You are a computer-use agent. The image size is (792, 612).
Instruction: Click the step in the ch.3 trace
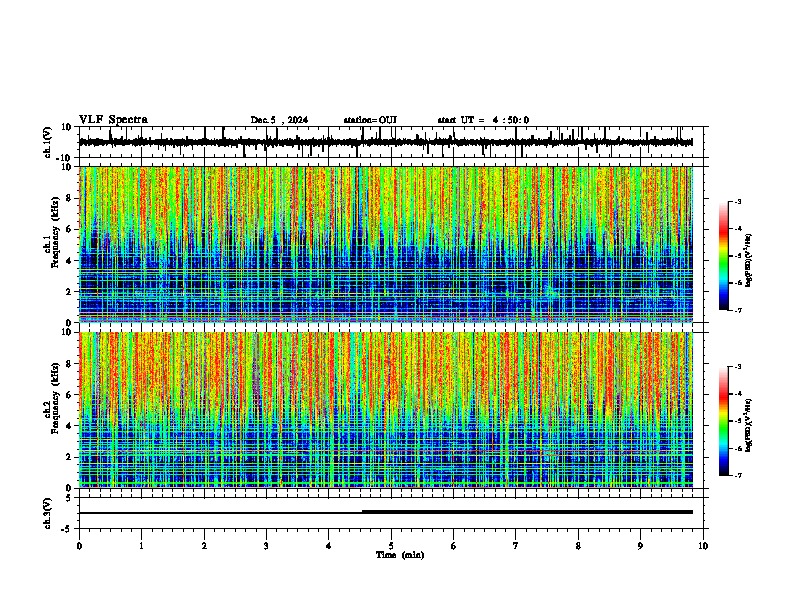coord(362,512)
